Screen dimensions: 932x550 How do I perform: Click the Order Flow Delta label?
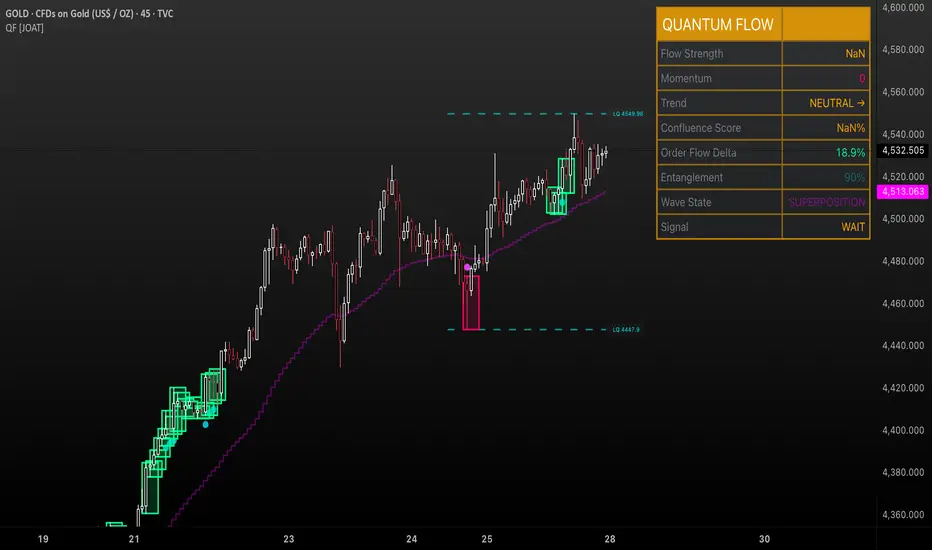coord(698,153)
